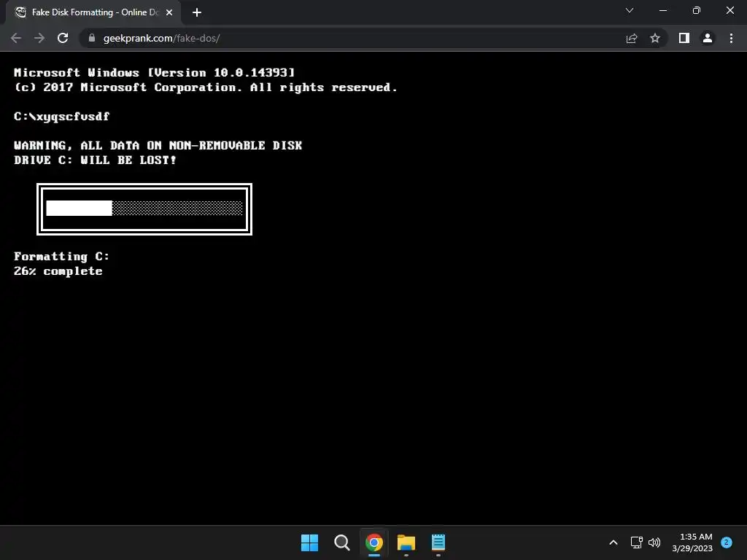Restore down the Chrome window
The width and height of the screenshot is (747, 560).
tap(697, 10)
